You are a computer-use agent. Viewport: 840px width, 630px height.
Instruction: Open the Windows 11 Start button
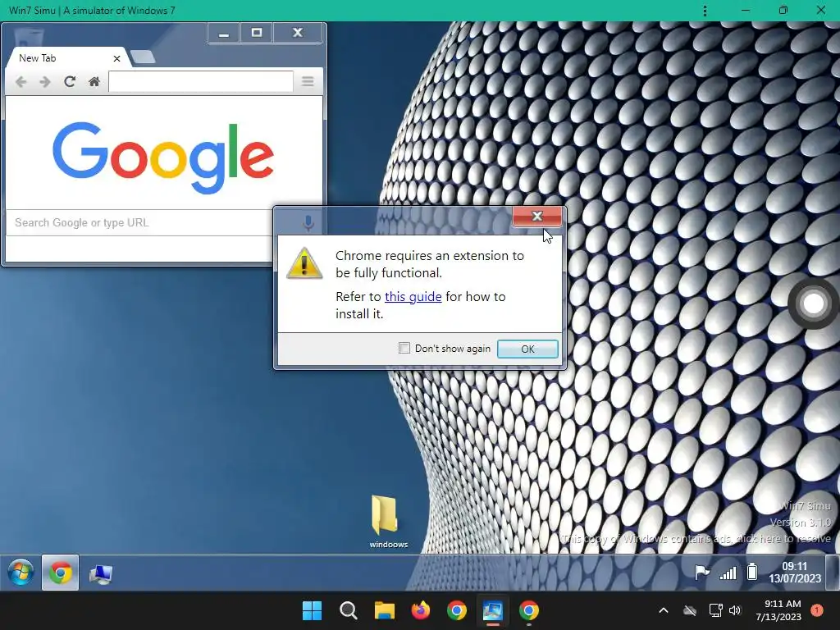[x=313, y=610]
